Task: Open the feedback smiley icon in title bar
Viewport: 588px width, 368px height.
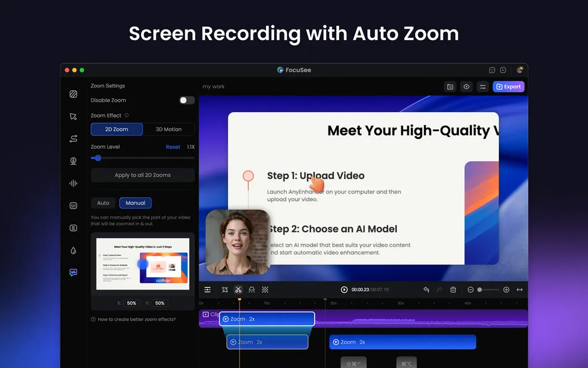Action: pos(492,70)
